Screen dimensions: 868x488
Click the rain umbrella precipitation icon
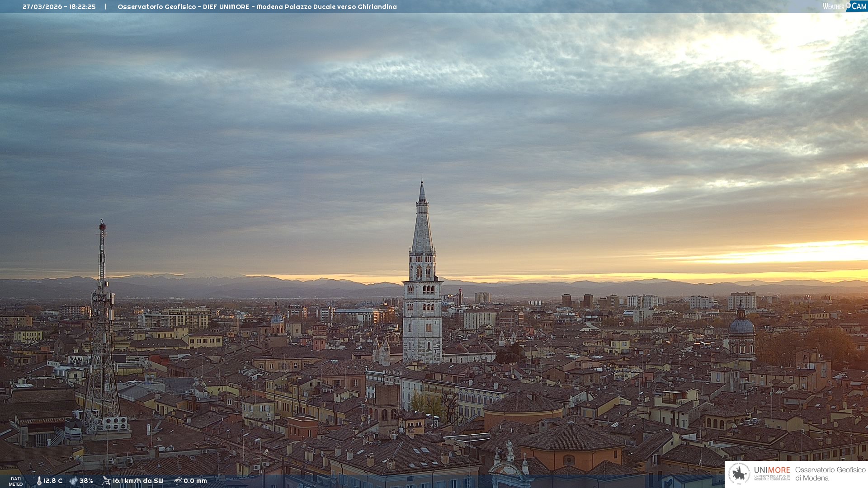178,481
